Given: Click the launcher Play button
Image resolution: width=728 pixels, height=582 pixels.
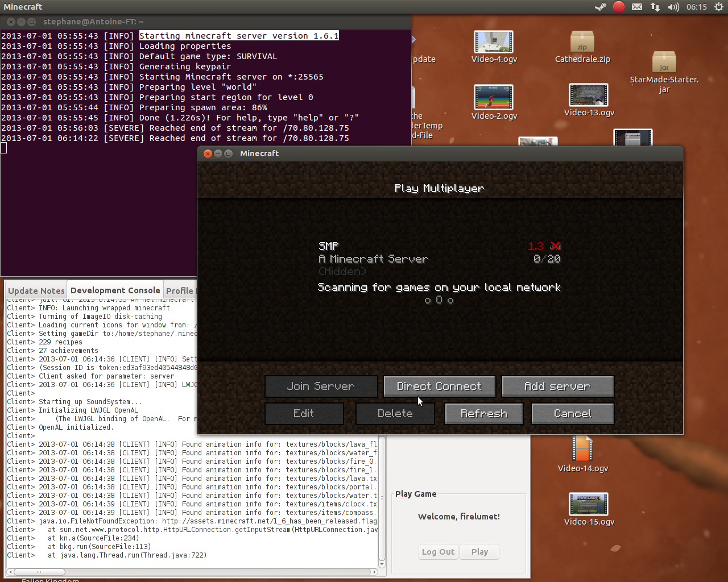Looking at the screenshot, I should (x=479, y=552).
